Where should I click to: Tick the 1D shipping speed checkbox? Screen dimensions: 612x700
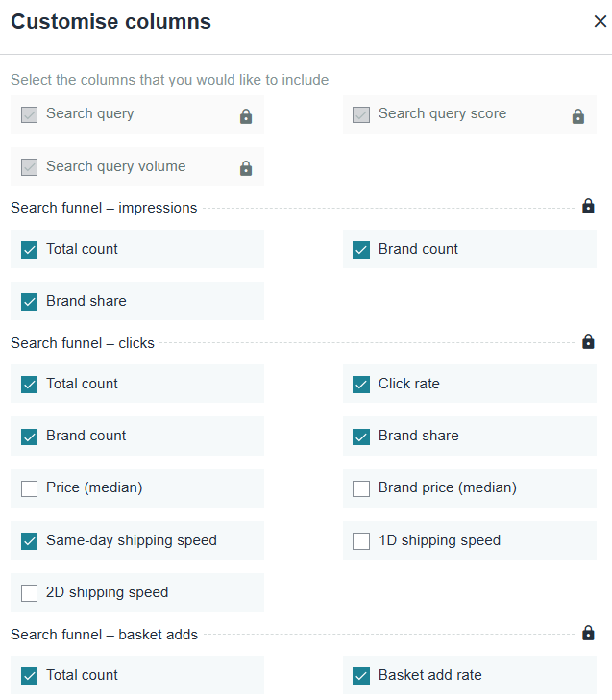361,541
